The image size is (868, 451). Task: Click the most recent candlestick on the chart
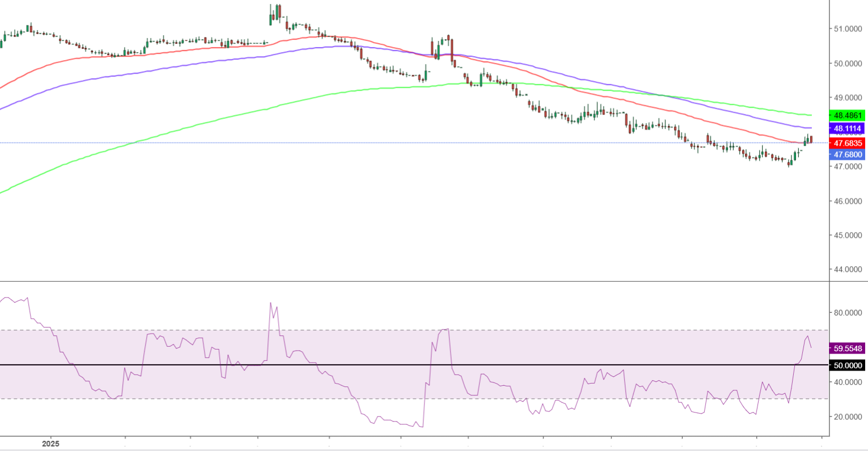point(811,139)
